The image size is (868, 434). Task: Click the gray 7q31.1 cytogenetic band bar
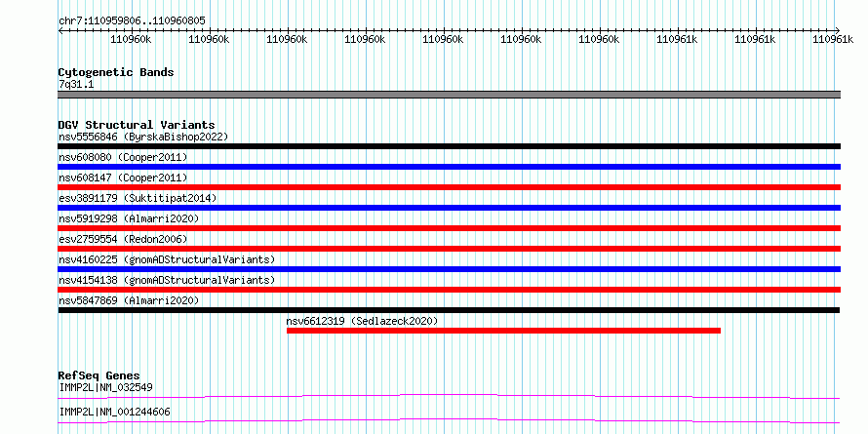(449, 95)
